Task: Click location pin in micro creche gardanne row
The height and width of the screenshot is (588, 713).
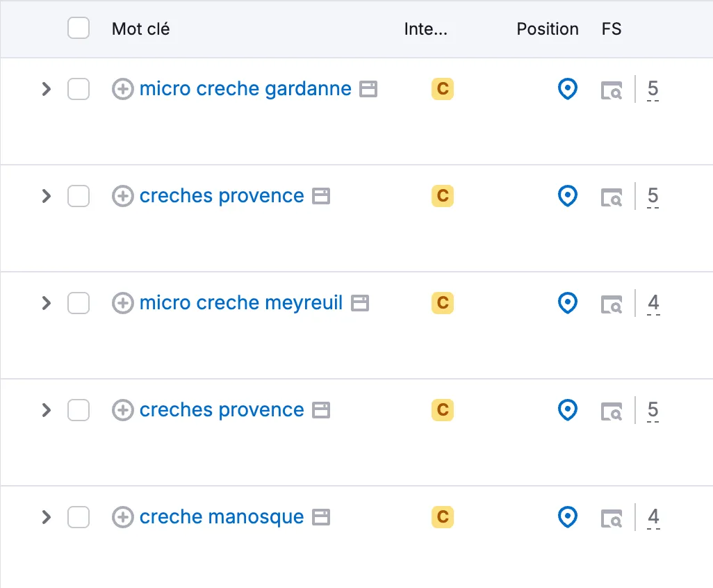Action: pos(568,89)
